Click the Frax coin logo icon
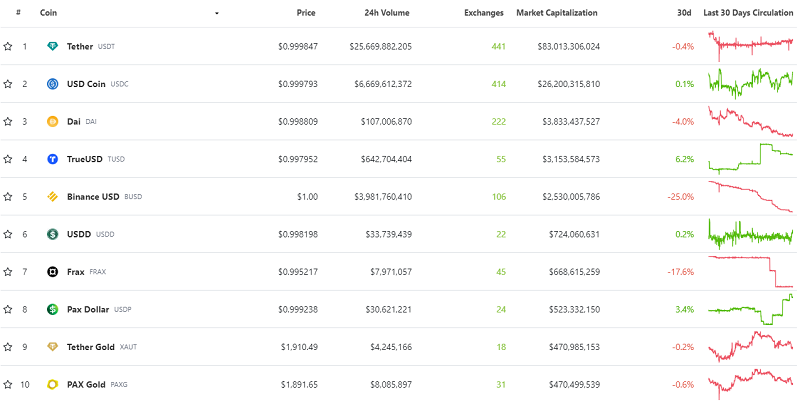The image size is (800, 402). point(53,272)
